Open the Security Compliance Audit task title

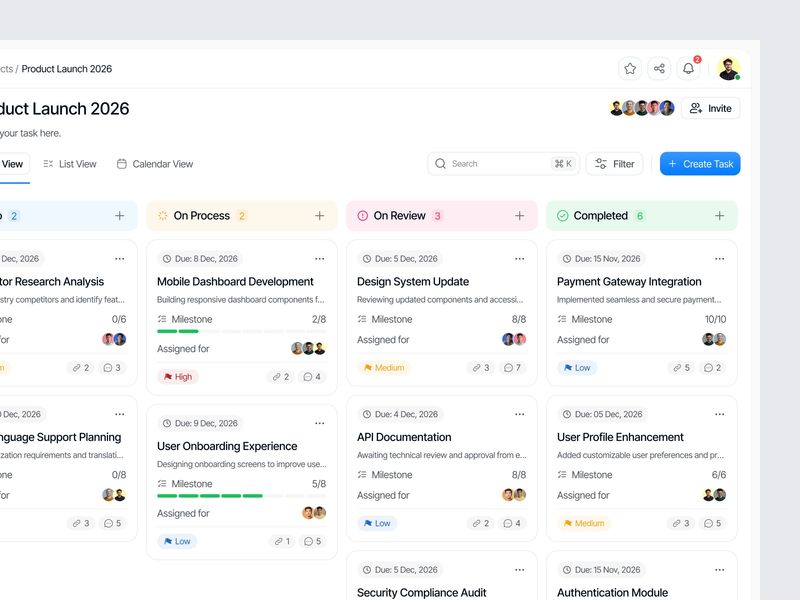point(421,593)
